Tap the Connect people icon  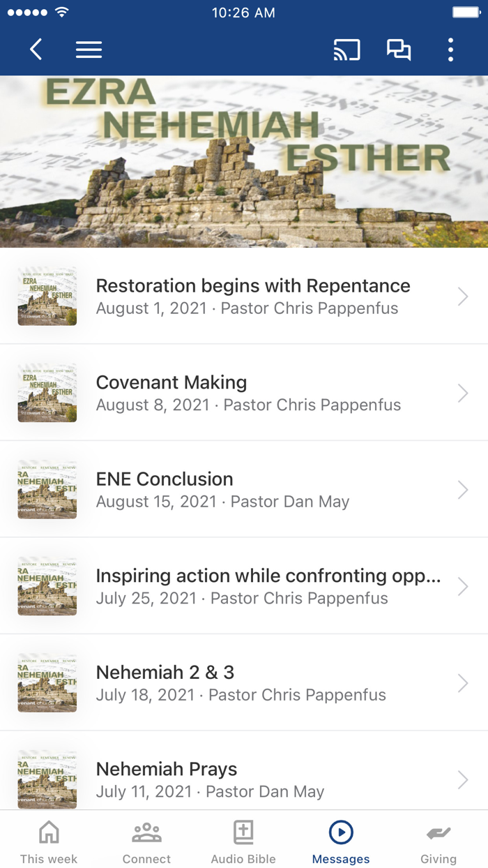tap(146, 832)
